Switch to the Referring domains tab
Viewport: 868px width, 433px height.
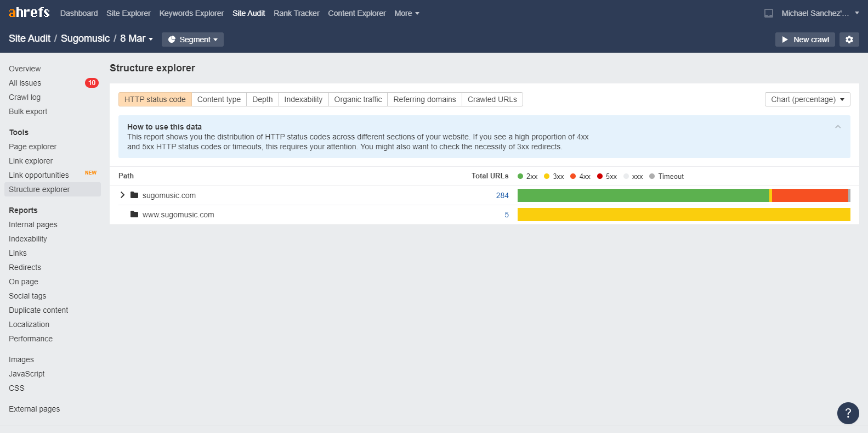click(x=424, y=99)
